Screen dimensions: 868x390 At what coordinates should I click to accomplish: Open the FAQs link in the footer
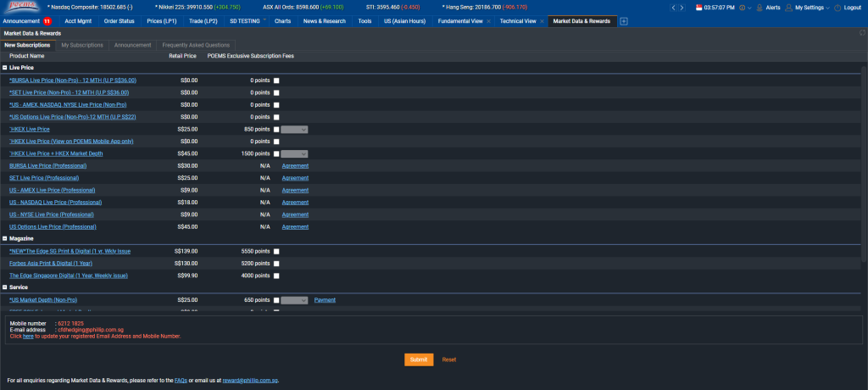pyautogui.click(x=181, y=381)
